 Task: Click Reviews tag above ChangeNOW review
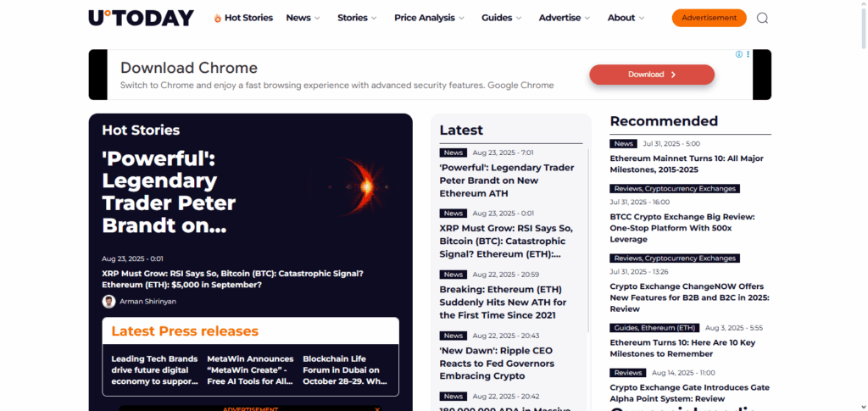675,258
